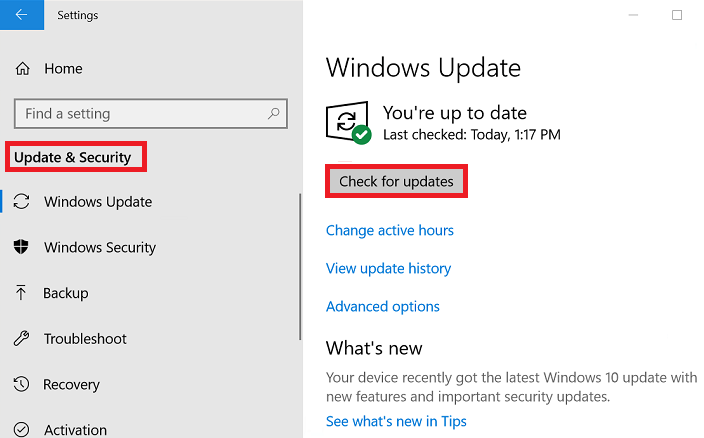Click the Windows Update page title

[423, 68]
